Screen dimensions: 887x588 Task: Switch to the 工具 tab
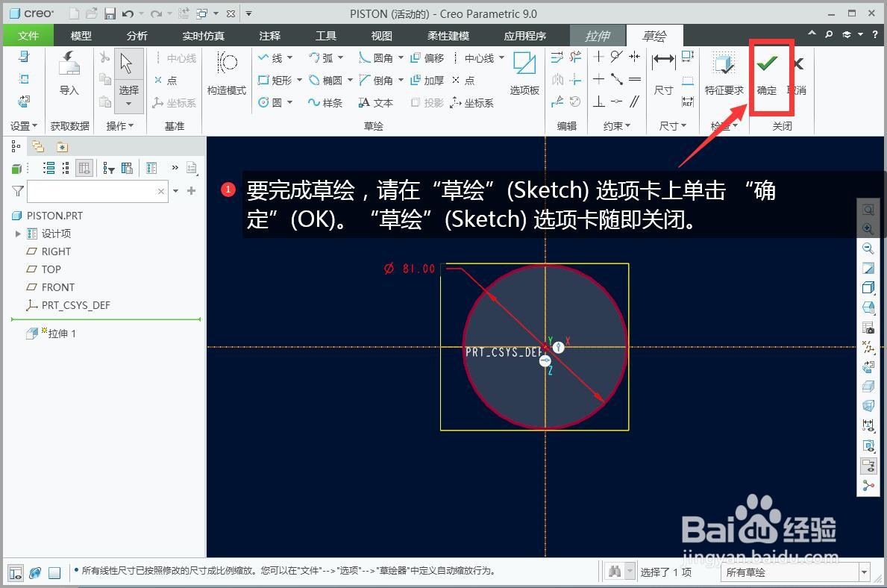[326, 36]
